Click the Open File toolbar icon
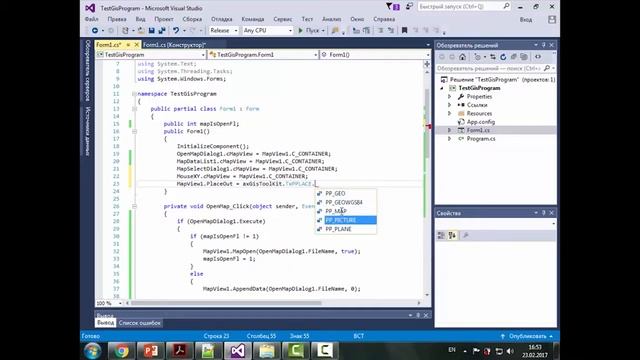Viewport: 640px width, 360px height. click(141, 31)
